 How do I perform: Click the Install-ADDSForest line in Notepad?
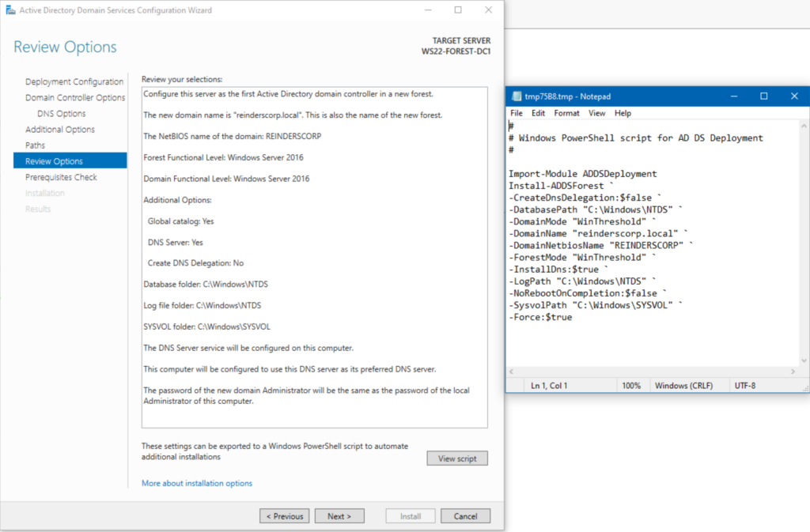(561, 186)
